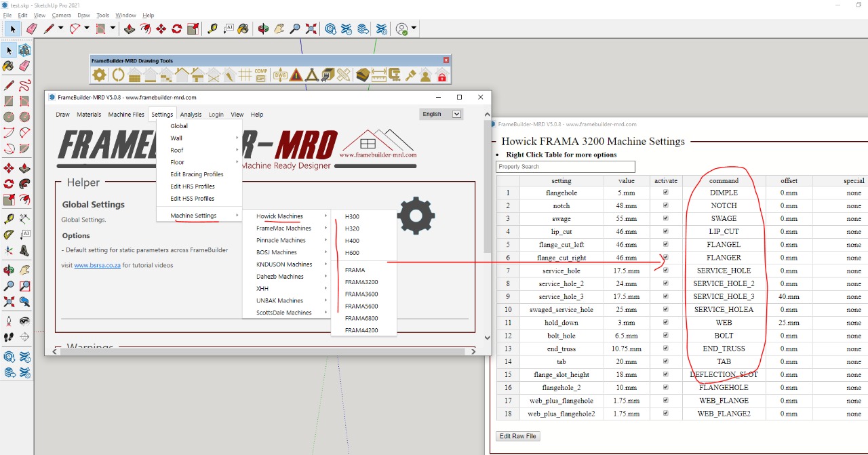Open the pencil Line tool dropdown arrow

point(60,28)
